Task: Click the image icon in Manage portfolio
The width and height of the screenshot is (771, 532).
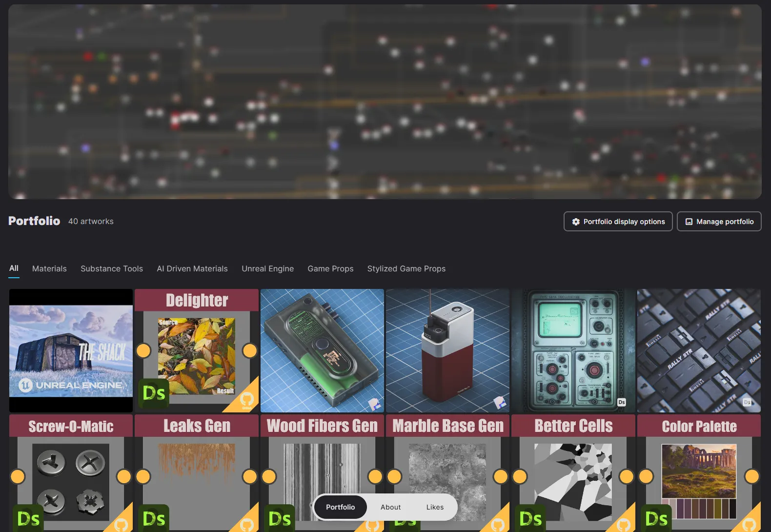Action: (689, 222)
